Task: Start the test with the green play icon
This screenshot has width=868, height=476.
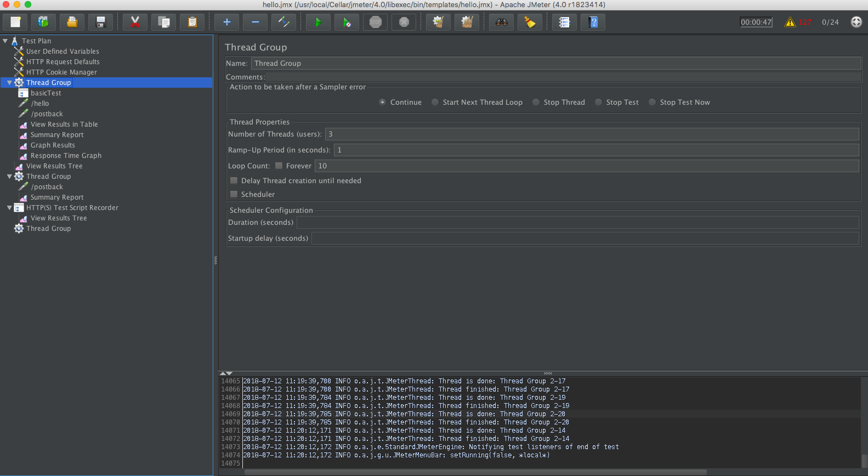Action: tap(318, 22)
